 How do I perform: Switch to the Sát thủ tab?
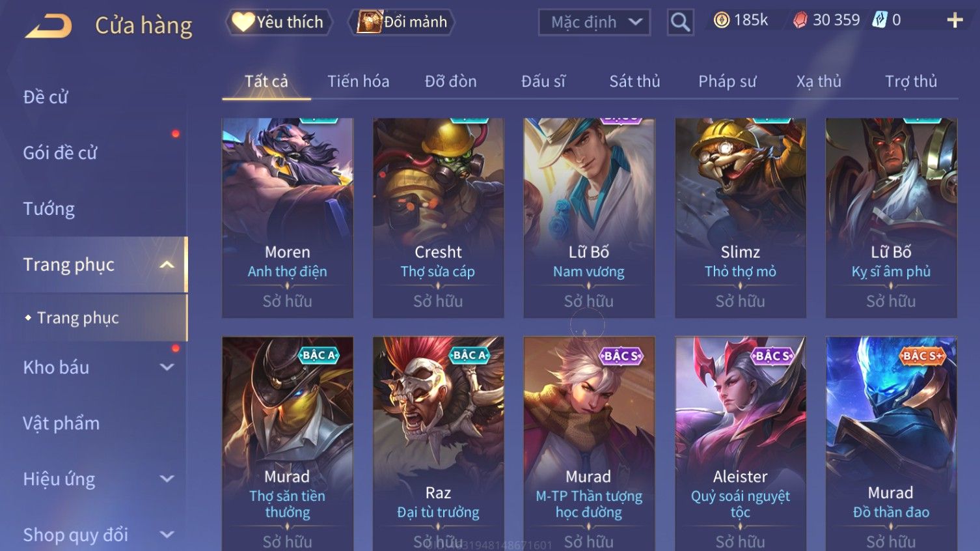pyautogui.click(x=634, y=81)
